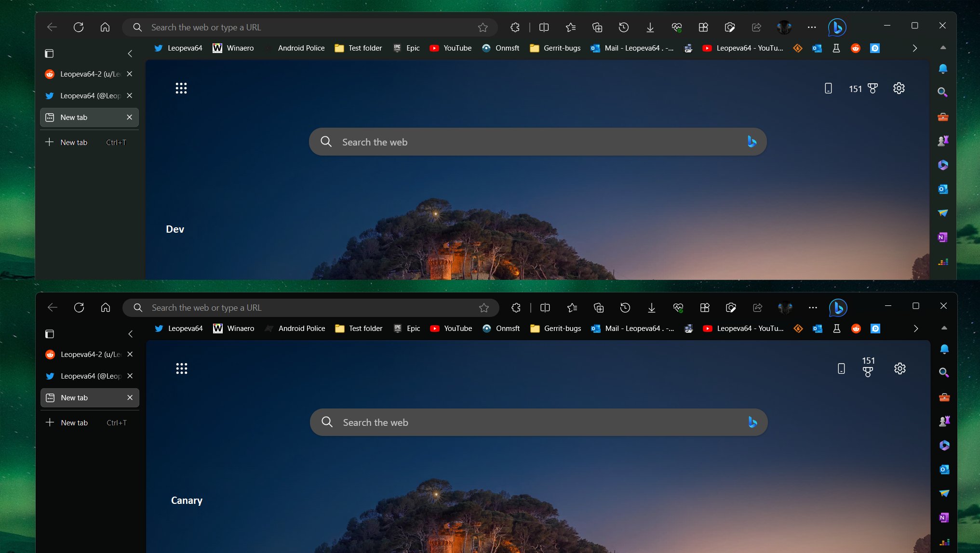The image size is (980, 553).
Task: Click the Share icon in Dev window toolbar
Action: [757, 27]
